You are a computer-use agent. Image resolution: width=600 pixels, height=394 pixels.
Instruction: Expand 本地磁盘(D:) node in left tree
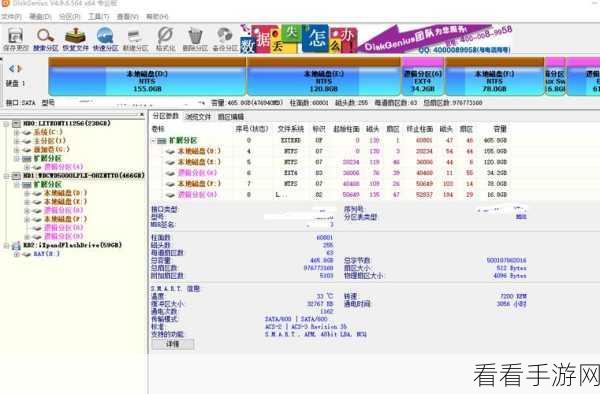27,193
